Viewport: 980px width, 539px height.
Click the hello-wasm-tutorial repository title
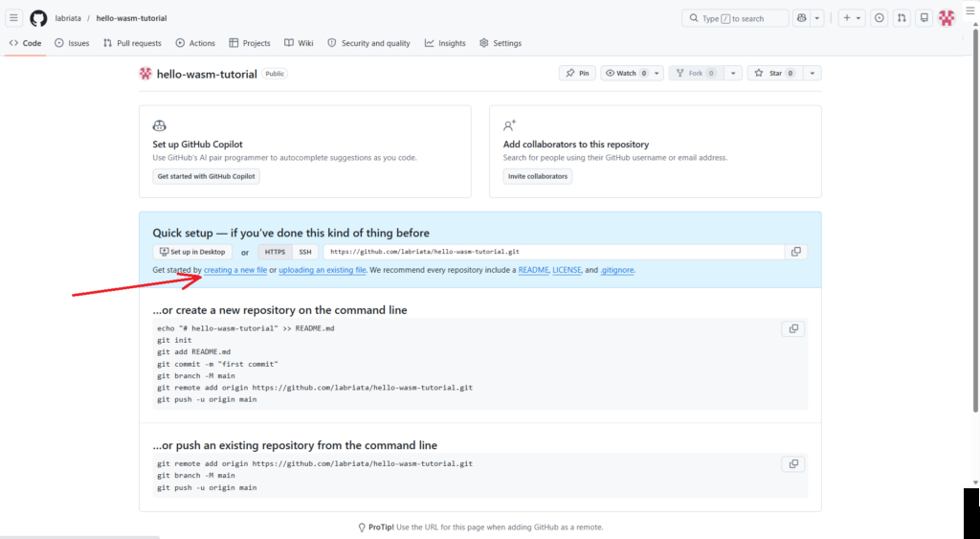point(207,74)
